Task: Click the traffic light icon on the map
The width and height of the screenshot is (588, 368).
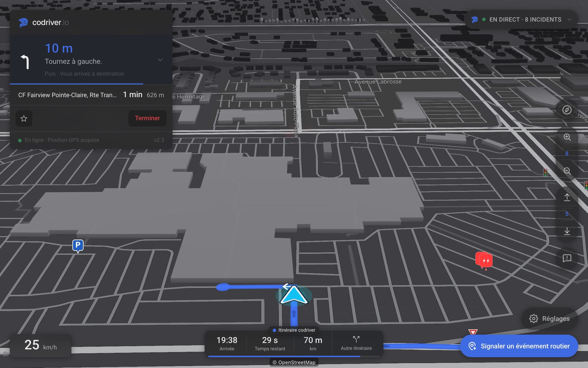Action: click(545, 173)
